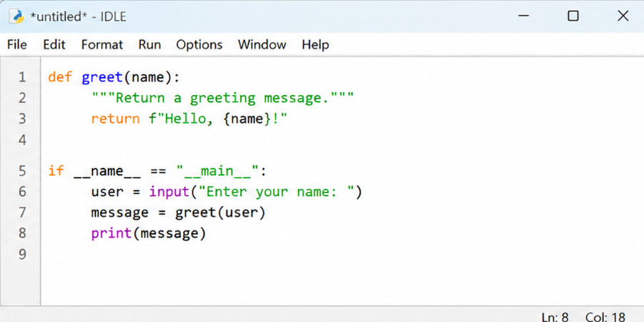Open the Help menu
Image resolution: width=644 pixels, height=322 pixels.
click(316, 44)
